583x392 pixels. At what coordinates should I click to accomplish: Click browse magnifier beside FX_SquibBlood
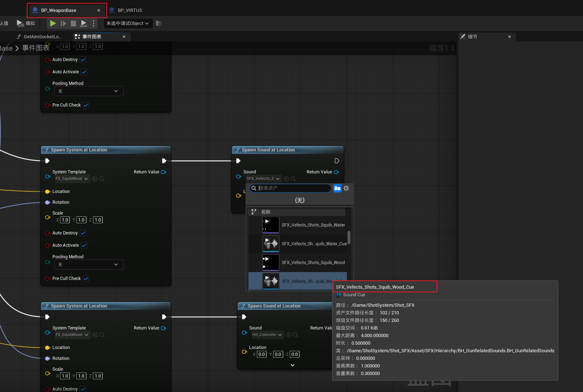(x=102, y=335)
